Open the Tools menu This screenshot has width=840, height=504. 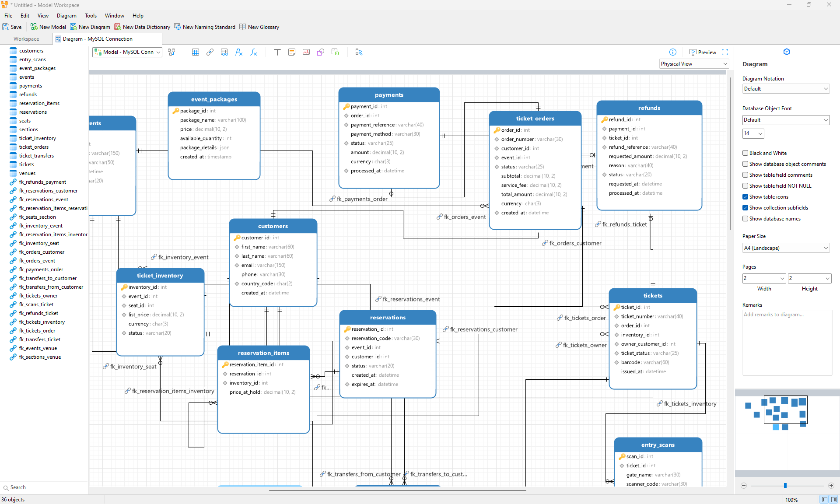coord(91,16)
